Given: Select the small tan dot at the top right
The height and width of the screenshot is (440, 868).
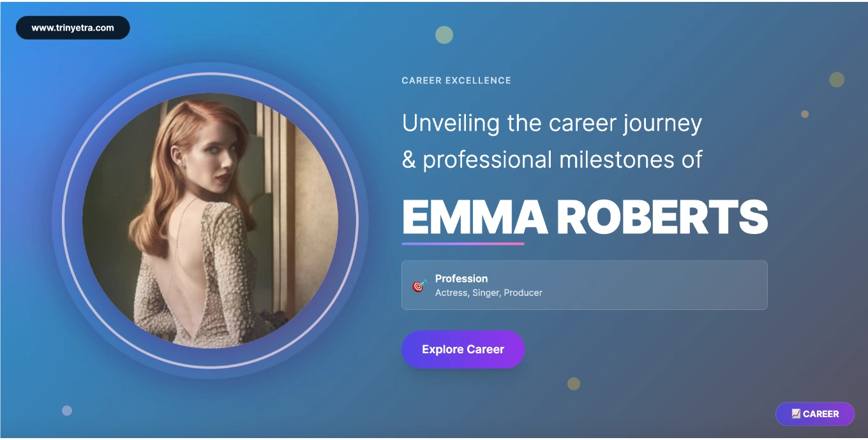Looking at the screenshot, I should click(805, 114).
